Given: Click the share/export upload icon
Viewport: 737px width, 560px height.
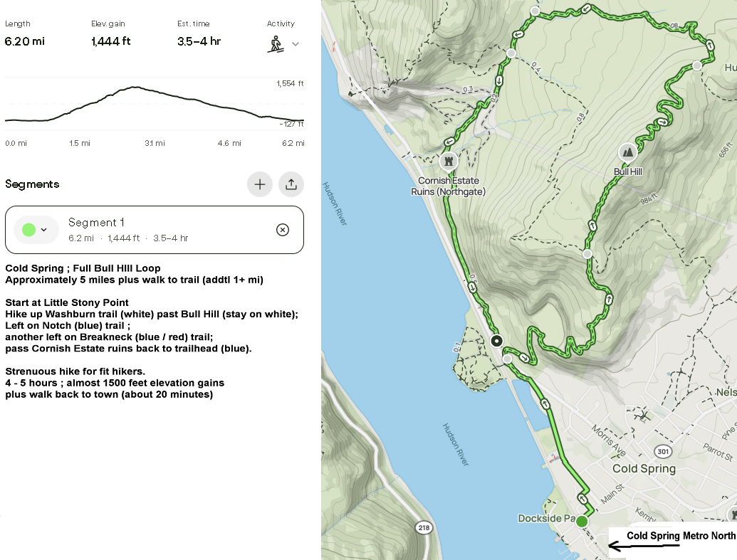Looking at the screenshot, I should pos(291,184).
